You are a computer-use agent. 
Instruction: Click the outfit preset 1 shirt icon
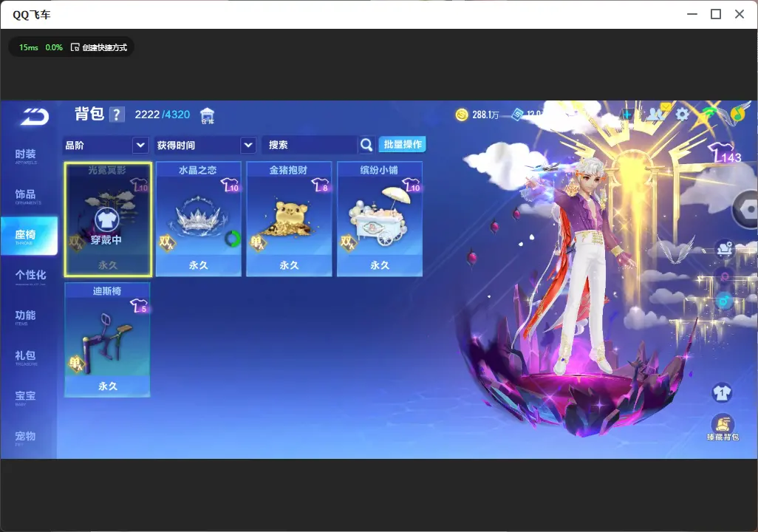pyautogui.click(x=722, y=392)
